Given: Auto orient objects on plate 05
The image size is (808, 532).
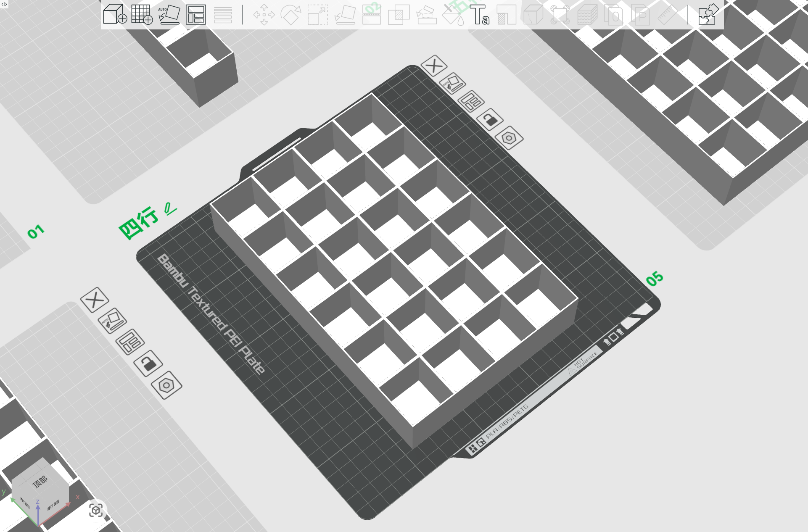Looking at the screenshot, I should [453, 83].
